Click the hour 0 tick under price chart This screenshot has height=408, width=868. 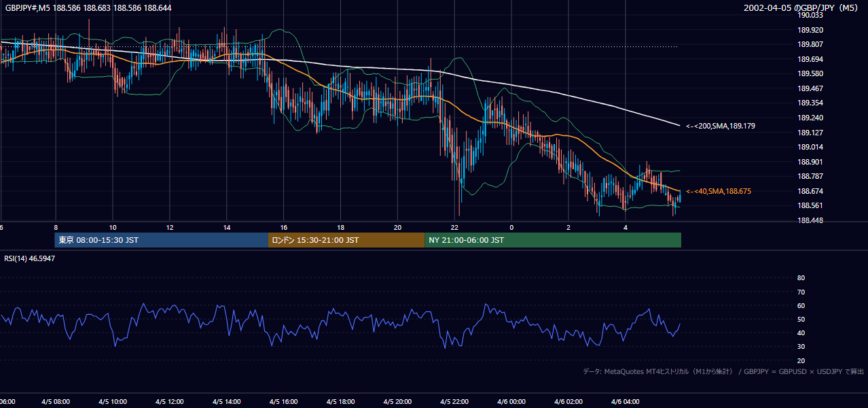(x=511, y=227)
